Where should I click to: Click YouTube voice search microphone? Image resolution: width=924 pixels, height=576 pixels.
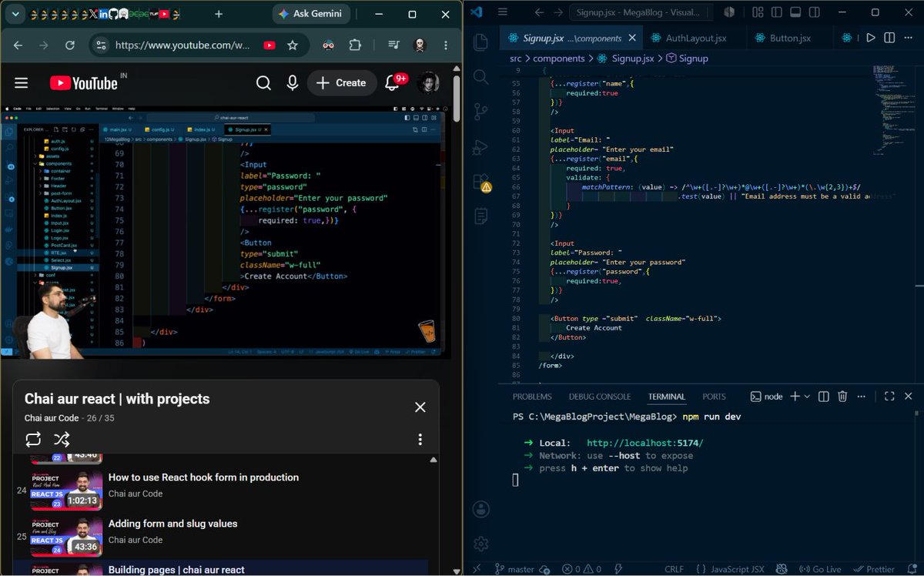(293, 83)
